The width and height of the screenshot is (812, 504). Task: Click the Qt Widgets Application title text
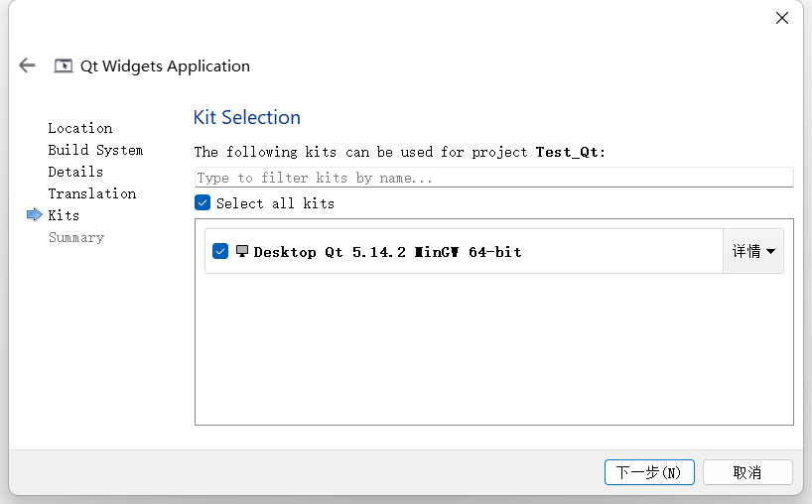pyautogui.click(x=165, y=66)
